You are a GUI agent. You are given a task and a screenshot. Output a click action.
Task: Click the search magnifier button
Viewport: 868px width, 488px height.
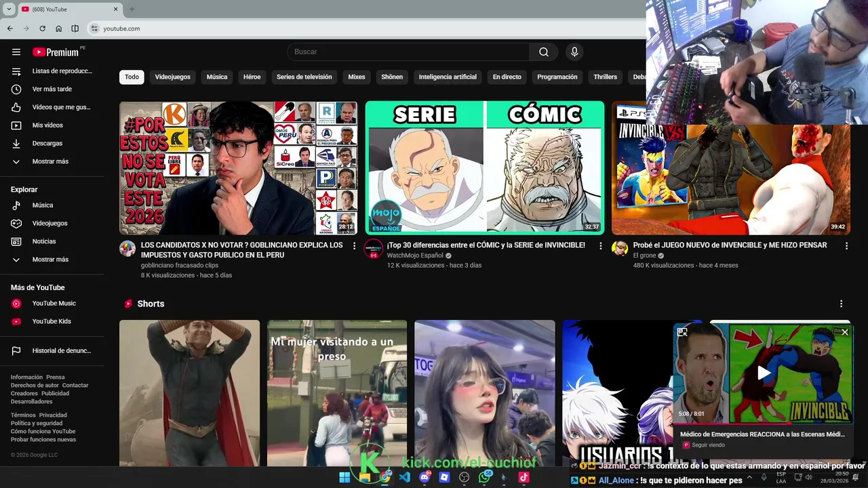point(544,52)
